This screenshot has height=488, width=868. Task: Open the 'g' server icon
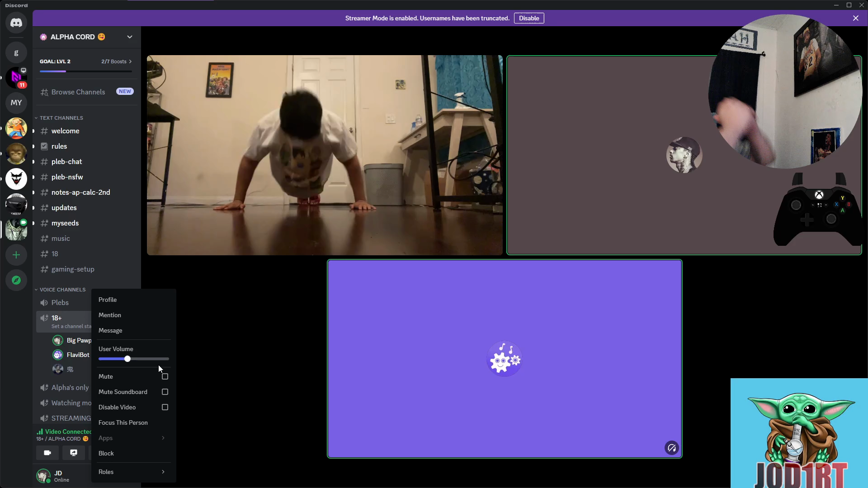16,52
